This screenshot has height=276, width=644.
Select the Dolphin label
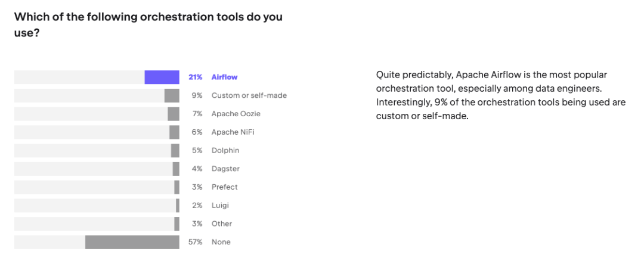[x=225, y=150]
